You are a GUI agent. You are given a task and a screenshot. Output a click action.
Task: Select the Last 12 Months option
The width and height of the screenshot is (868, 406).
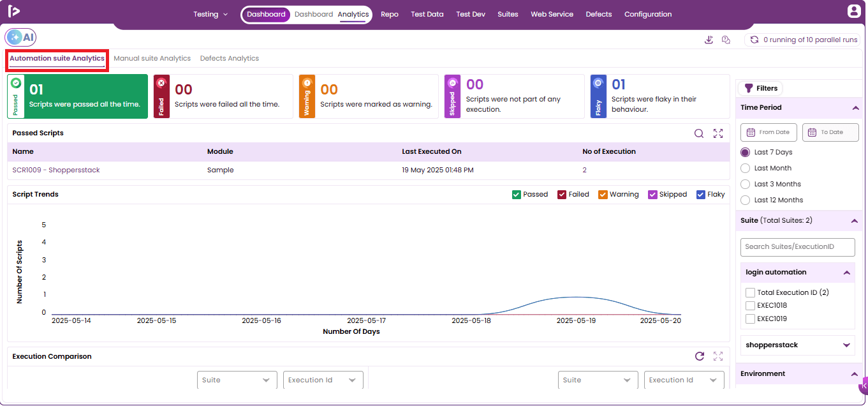pyautogui.click(x=745, y=200)
